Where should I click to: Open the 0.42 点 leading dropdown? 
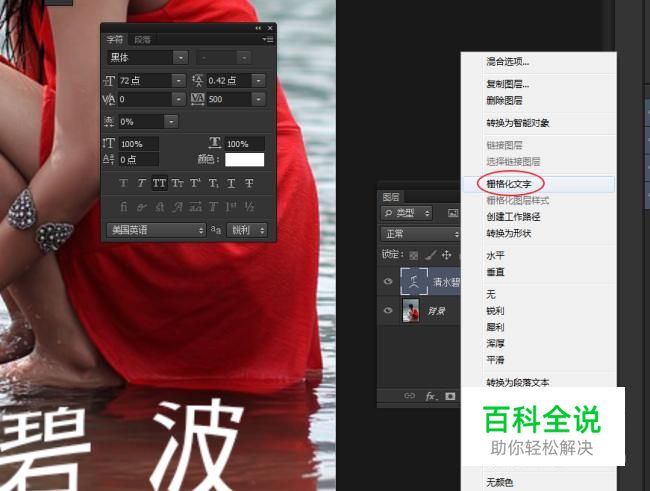(x=259, y=80)
